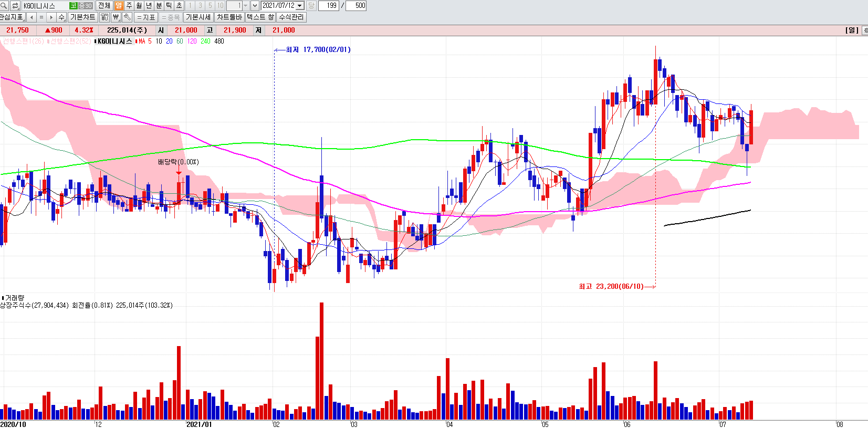Click the 2021/01 date axis label
This screenshot has width=868, height=428.
200,424
